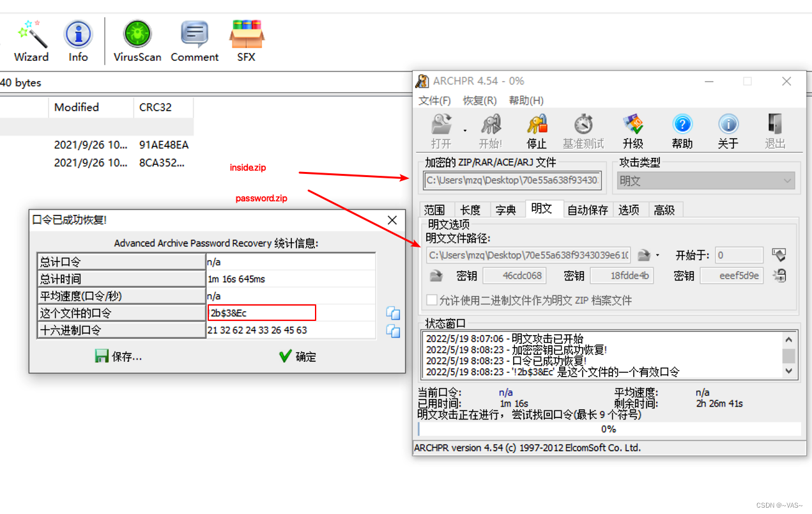Screen dimensions: 812x514
Task: Click the 关于 about icon
Action: 728,131
